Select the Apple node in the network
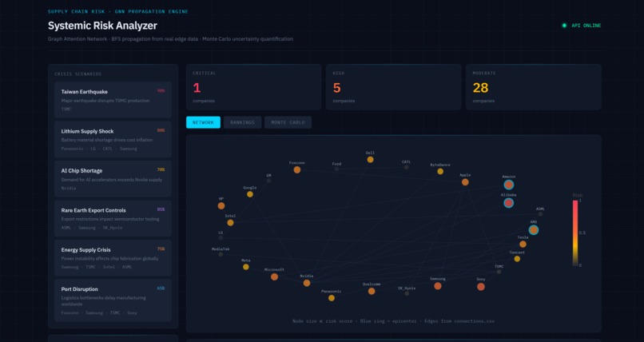644x342 pixels. tap(465, 182)
